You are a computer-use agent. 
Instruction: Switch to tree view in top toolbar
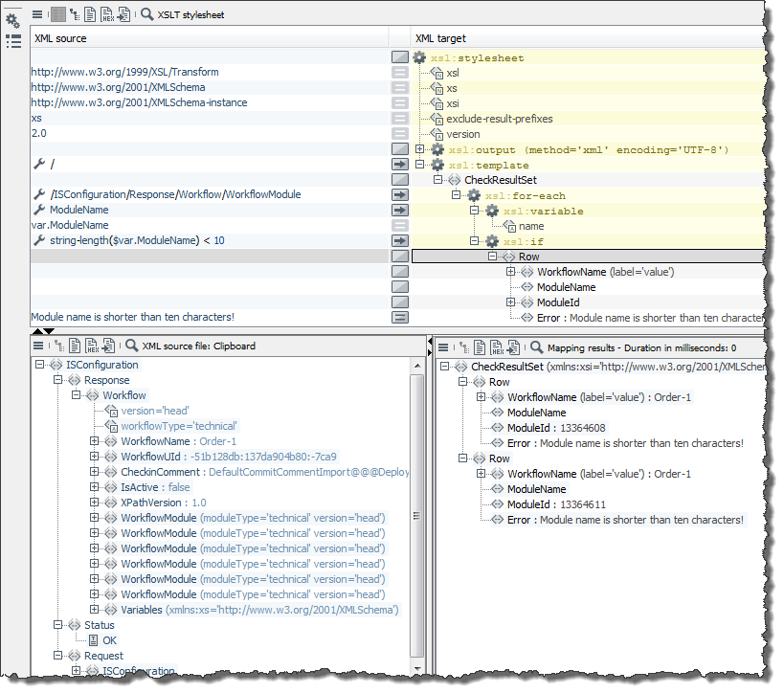(x=74, y=15)
